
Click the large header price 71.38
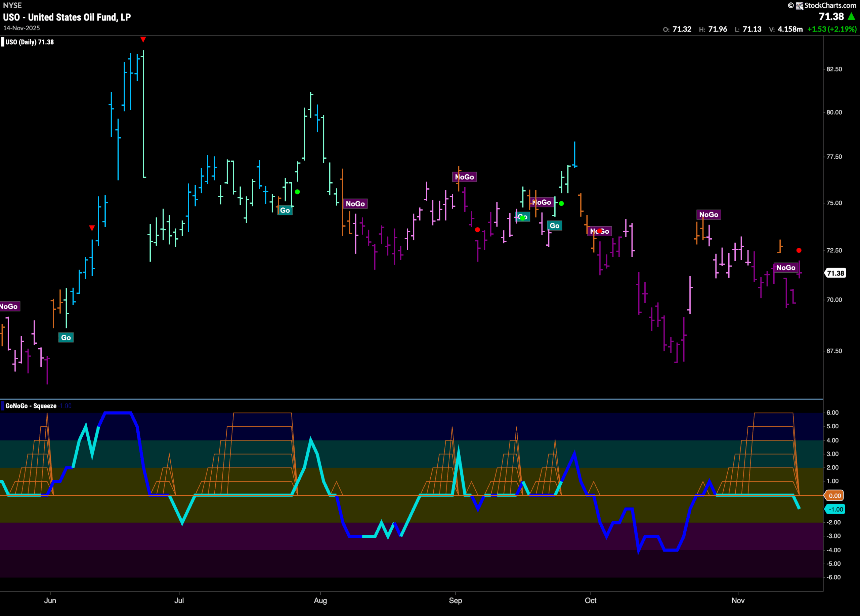pyautogui.click(x=831, y=17)
